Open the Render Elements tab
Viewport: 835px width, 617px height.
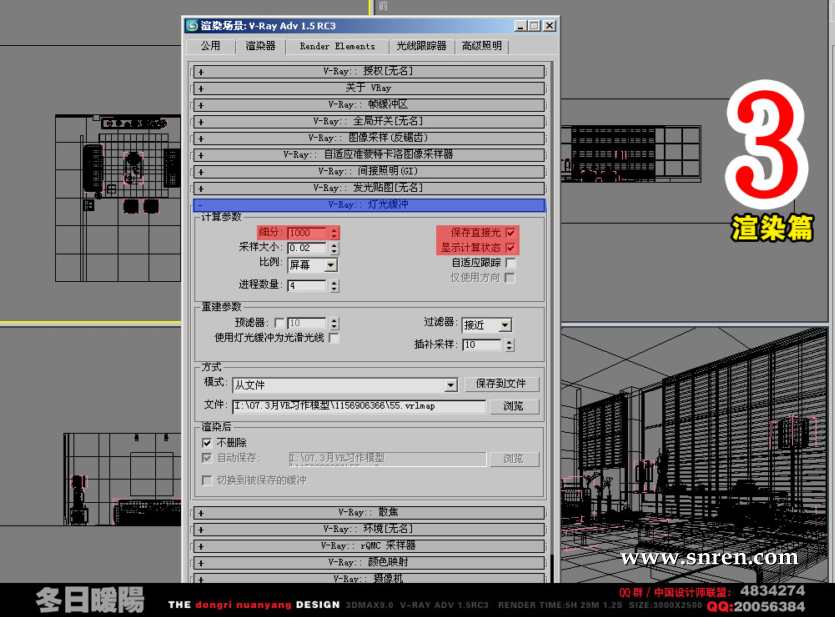pos(337,46)
